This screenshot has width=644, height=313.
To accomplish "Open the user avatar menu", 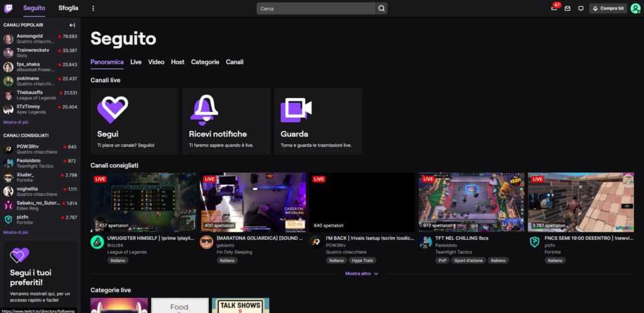I will 635,8.
